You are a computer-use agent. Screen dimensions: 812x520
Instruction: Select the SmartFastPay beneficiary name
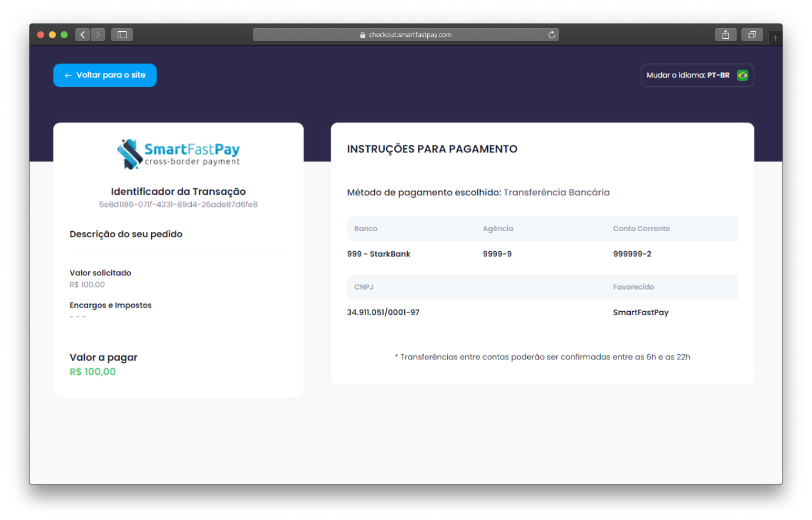click(641, 312)
